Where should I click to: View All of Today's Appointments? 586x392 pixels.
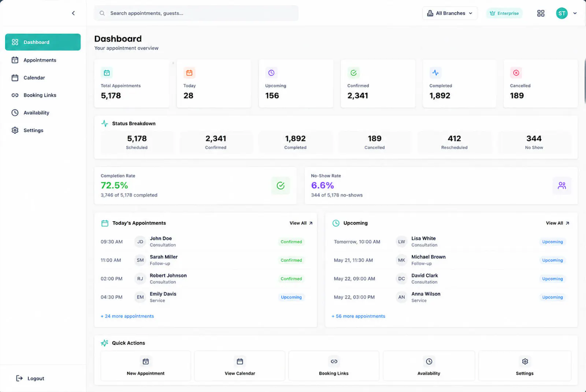coord(301,223)
